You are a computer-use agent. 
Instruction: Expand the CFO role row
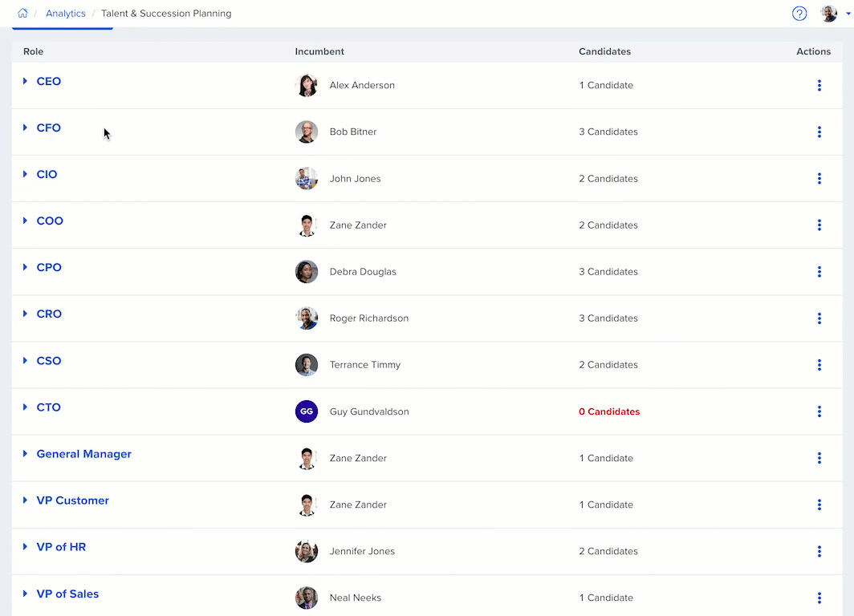26,128
